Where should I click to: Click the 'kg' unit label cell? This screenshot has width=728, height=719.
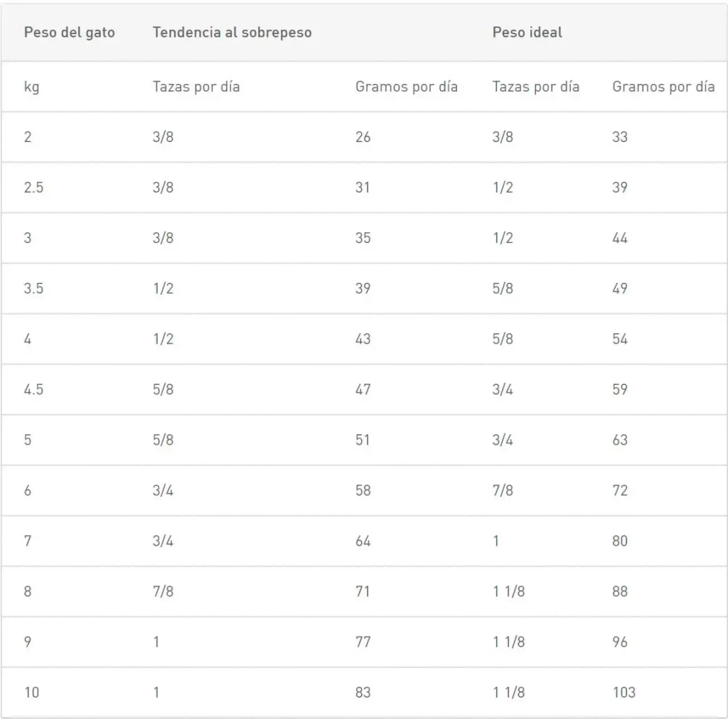coord(31,87)
